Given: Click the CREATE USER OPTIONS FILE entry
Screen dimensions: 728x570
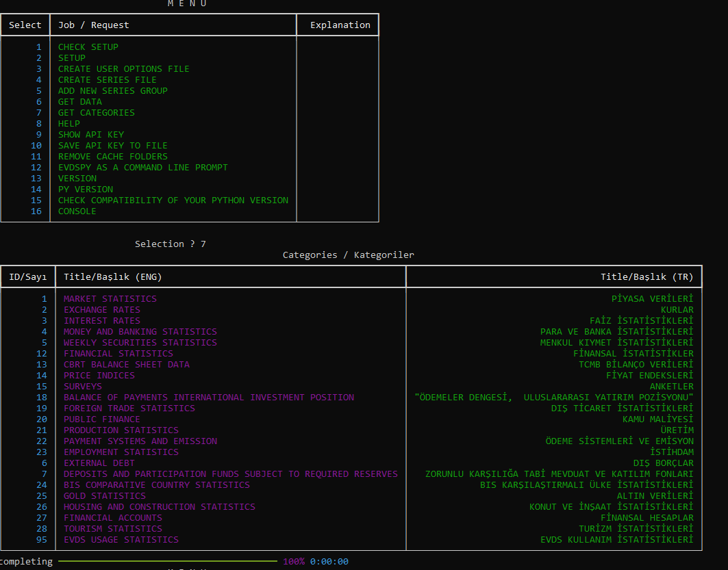Looking at the screenshot, I should point(123,69).
